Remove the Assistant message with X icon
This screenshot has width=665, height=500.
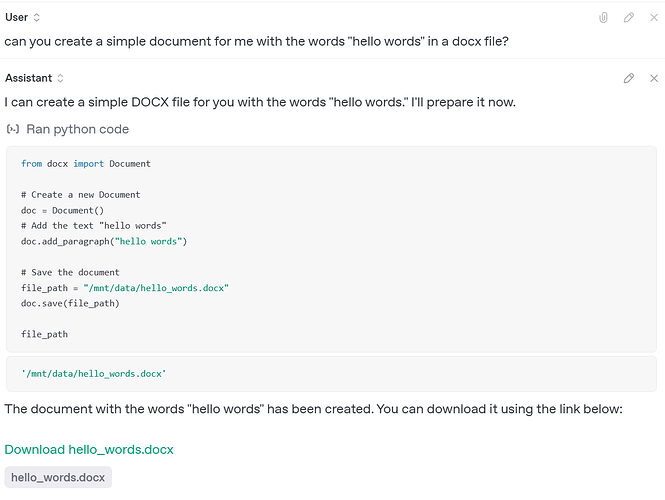point(655,78)
